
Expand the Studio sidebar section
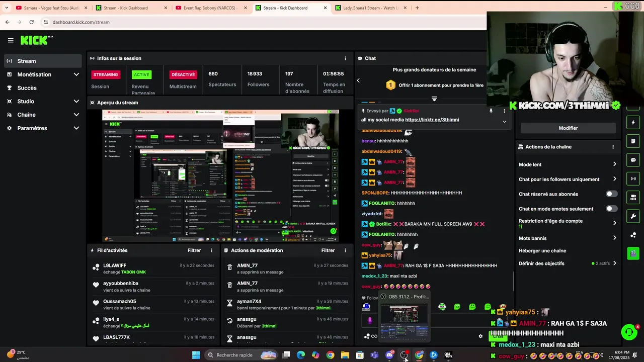42,101
